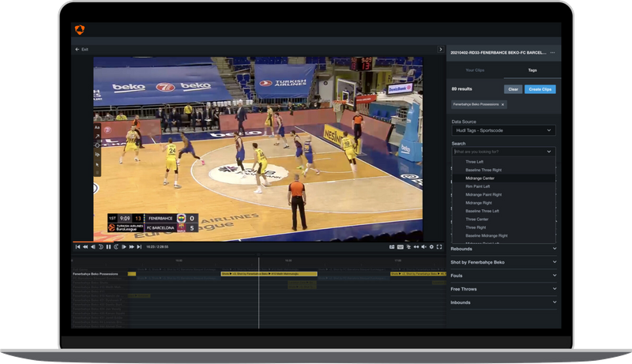Click the Clear button
This screenshot has width=632, height=364.
tap(513, 89)
